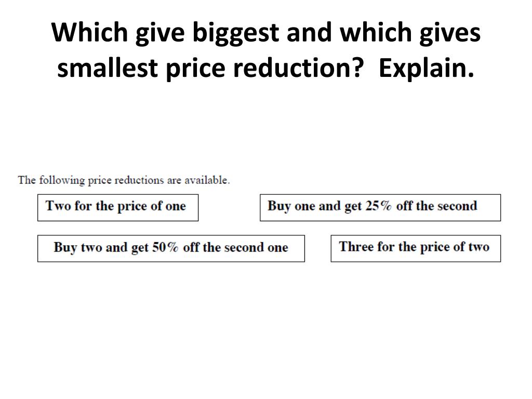Click the word 'available' in the intro sentence
Image resolution: width=532 pixels, height=399 pixels.
tap(206, 180)
